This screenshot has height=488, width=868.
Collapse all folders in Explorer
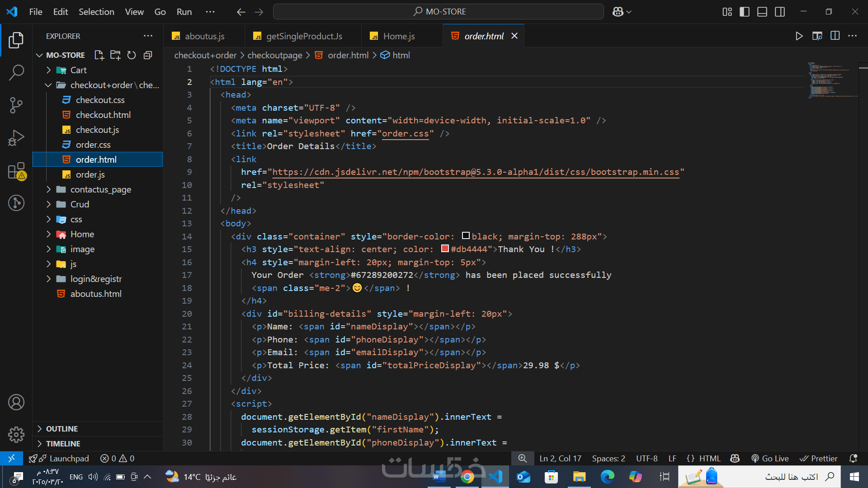pyautogui.click(x=148, y=55)
